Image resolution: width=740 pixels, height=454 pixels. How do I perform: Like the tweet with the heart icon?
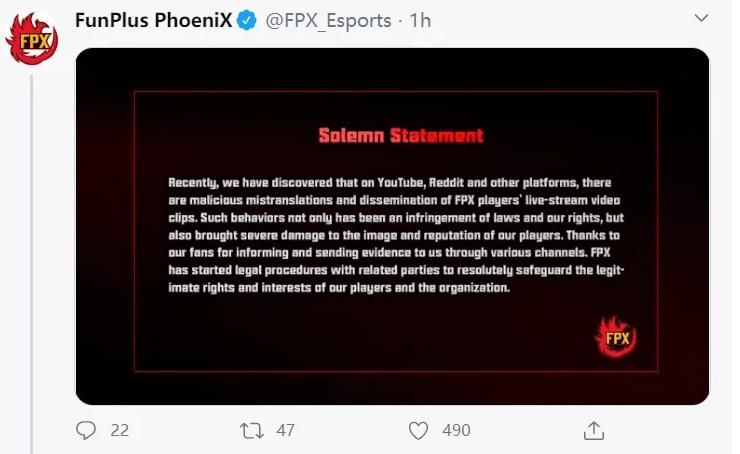click(x=418, y=430)
